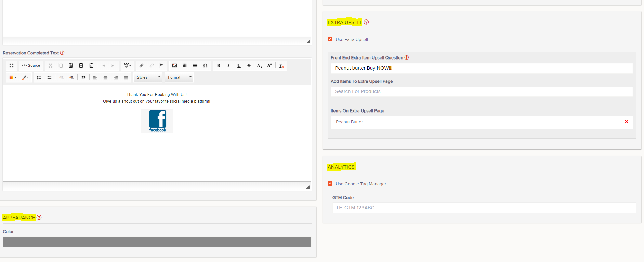Decrease the indent

click(x=62, y=78)
